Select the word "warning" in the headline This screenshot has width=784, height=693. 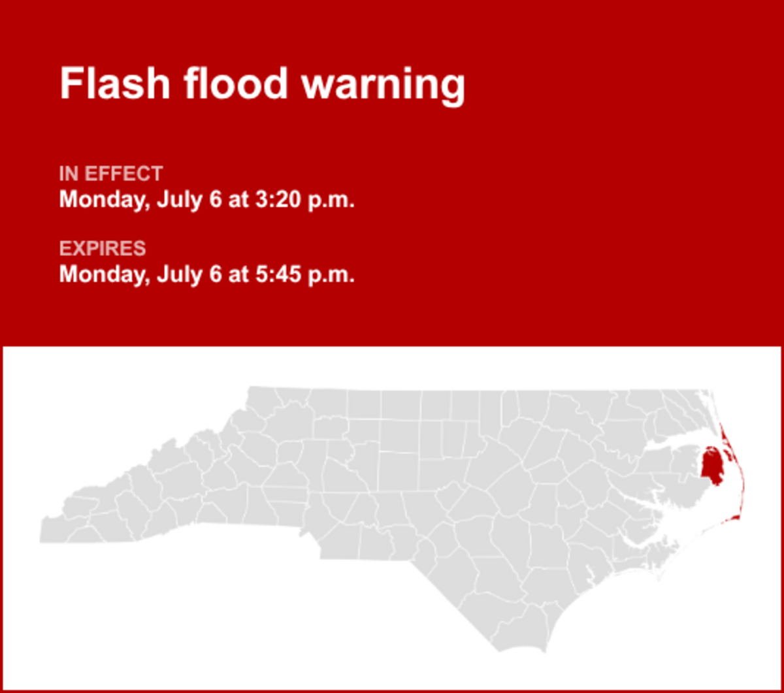384,85
